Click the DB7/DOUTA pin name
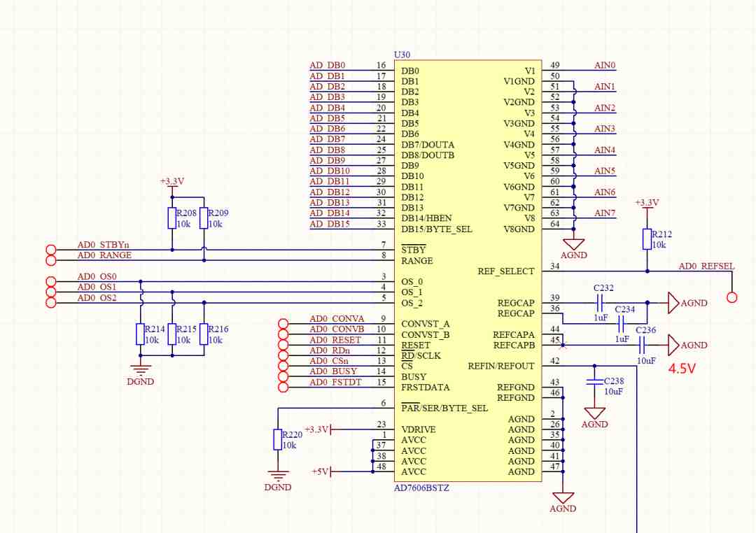Image resolution: width=756 pixels, height=533 pixels. click(428, 145)
